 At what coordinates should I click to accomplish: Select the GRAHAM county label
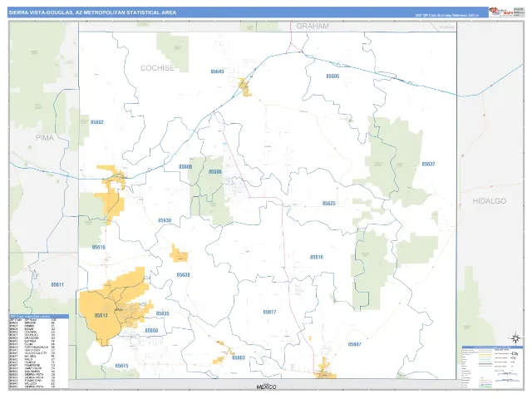[x=313, y=26]
